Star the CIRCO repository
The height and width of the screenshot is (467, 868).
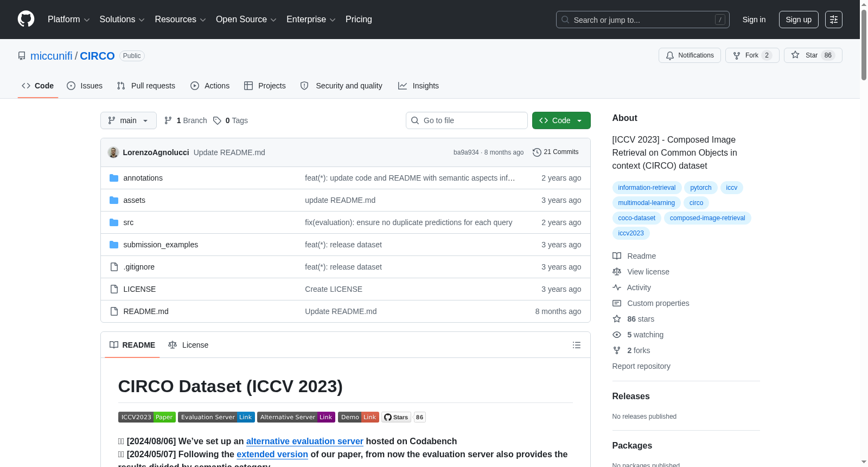(813, 55)
